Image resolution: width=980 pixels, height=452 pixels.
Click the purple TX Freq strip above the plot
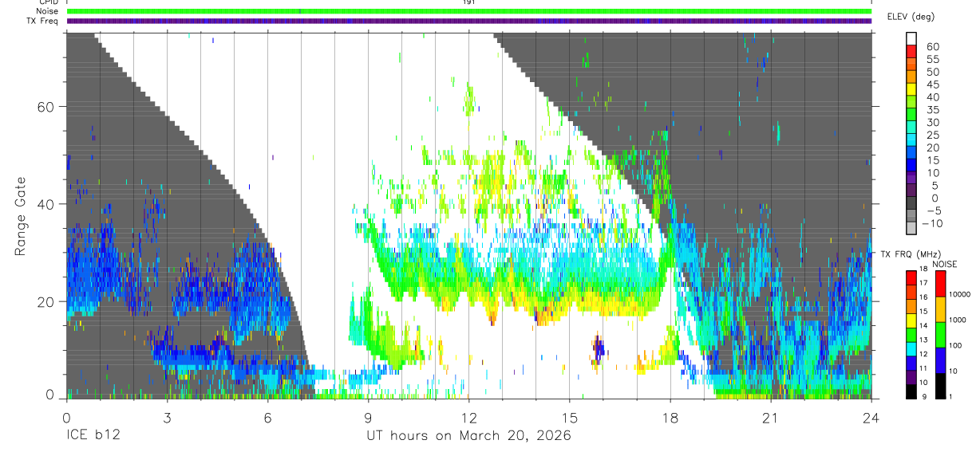click(x=468, y=21)
